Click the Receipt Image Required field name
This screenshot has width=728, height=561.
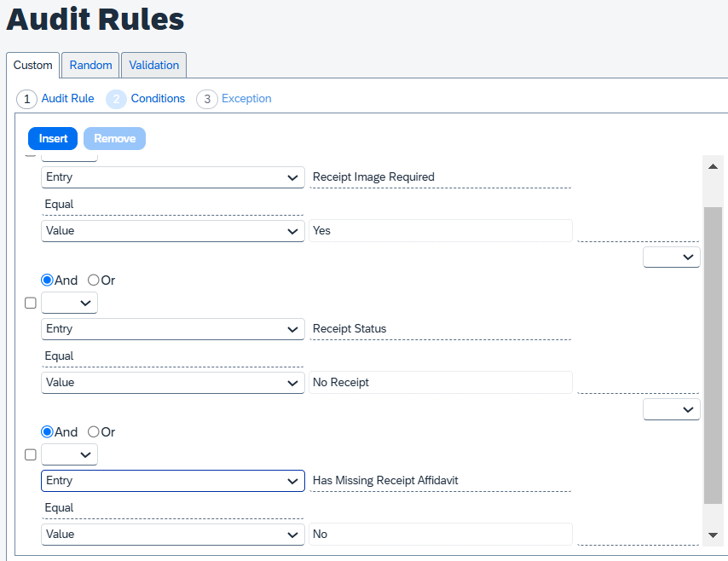click(x=373, y=177)
